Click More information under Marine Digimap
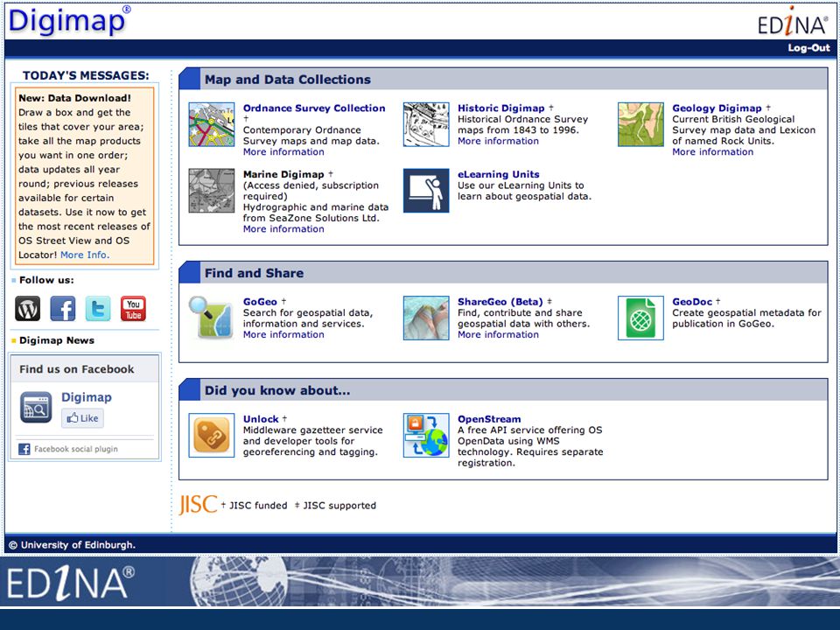840x630 pixels. tap(283, 229)
